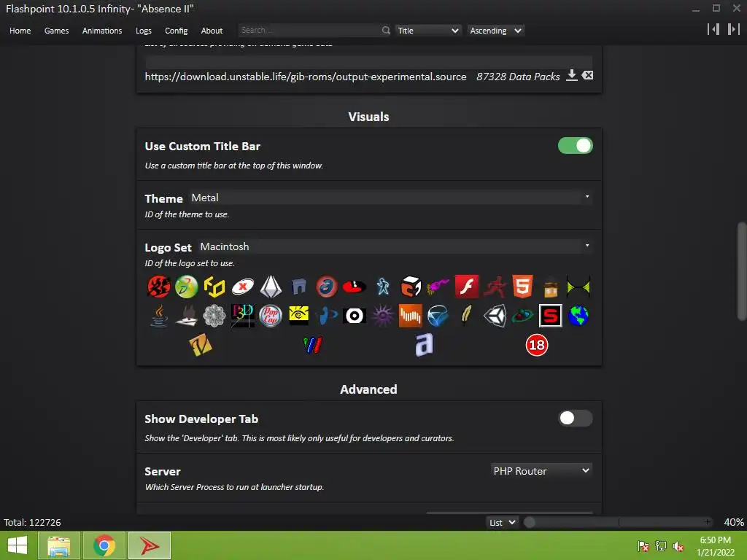Open the Animations tab
747x560 pixels.
coord(102,31)
